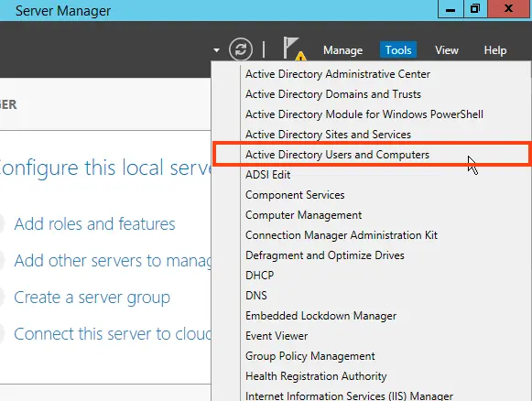Minimize the Server Manager window
Image resolution: width=532 pixels, height=401 pixels.
[x=451, y=9]
